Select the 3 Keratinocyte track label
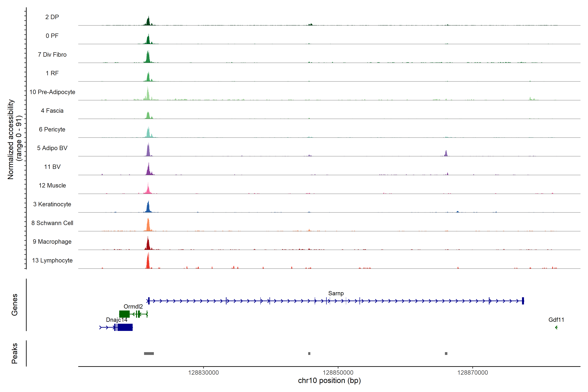Image resolution: width=588 pixels, height=392 pixels. (x=52, y=204)
